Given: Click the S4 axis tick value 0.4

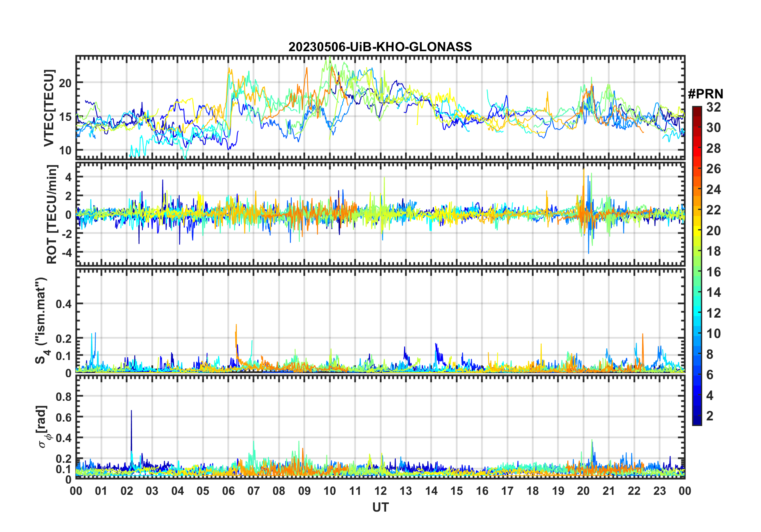Looking at the screenshot, I should pyautogui.click(x=64, y=304).
